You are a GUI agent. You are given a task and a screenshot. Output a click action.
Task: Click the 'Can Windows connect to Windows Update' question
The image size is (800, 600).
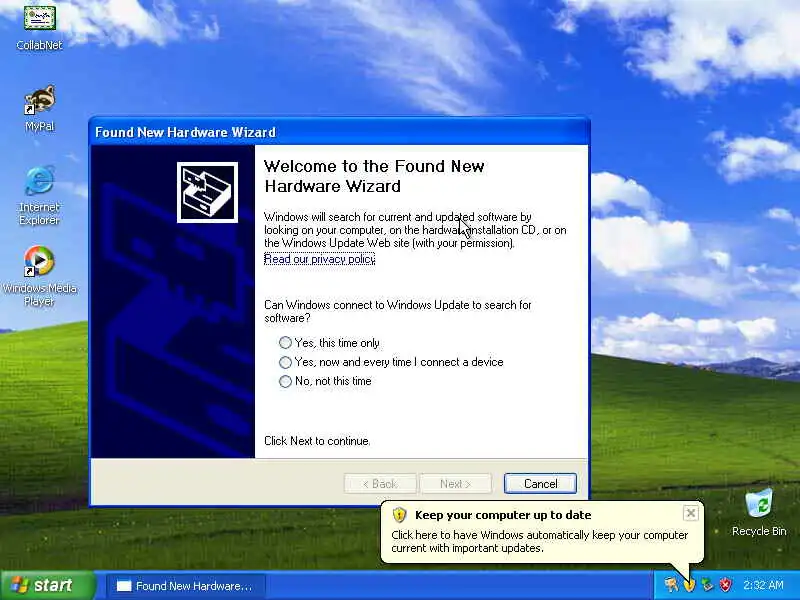point(397,311)
